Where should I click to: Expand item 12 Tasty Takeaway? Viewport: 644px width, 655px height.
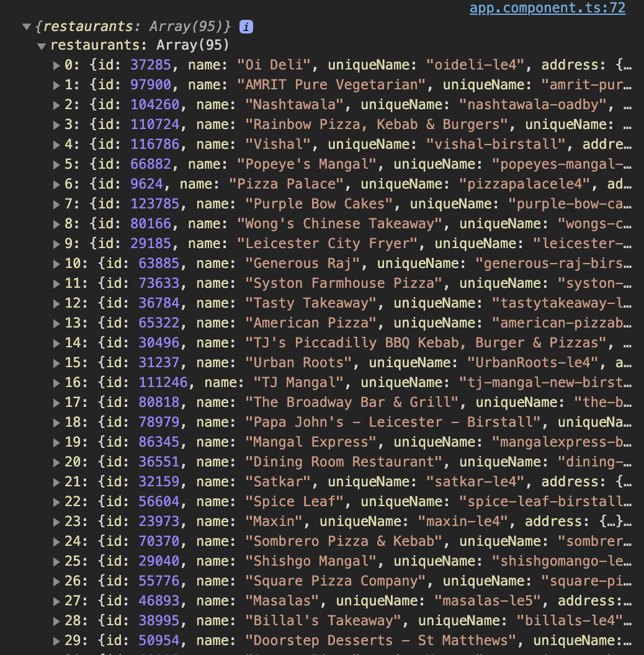click(56, 303)
